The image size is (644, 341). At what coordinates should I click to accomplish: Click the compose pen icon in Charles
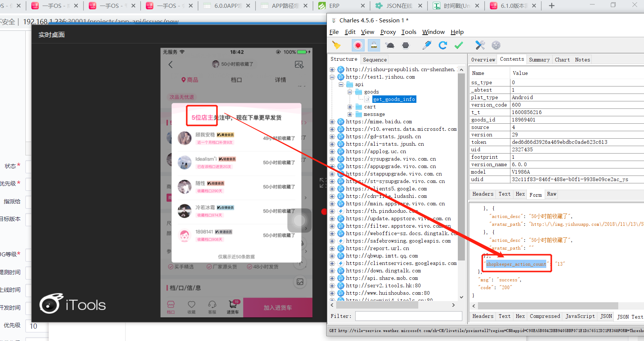pyautogui.click(x=427, y=45)
